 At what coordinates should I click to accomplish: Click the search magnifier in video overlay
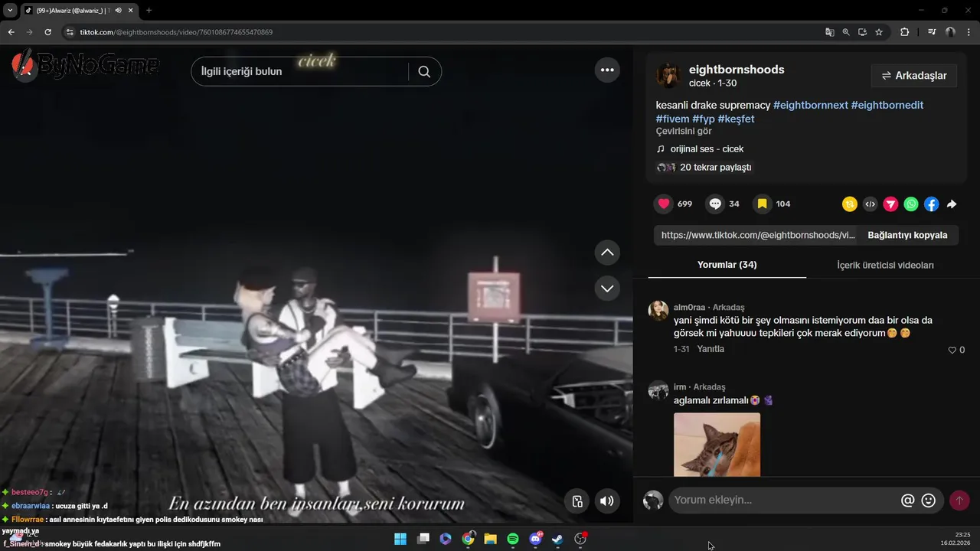424,71
